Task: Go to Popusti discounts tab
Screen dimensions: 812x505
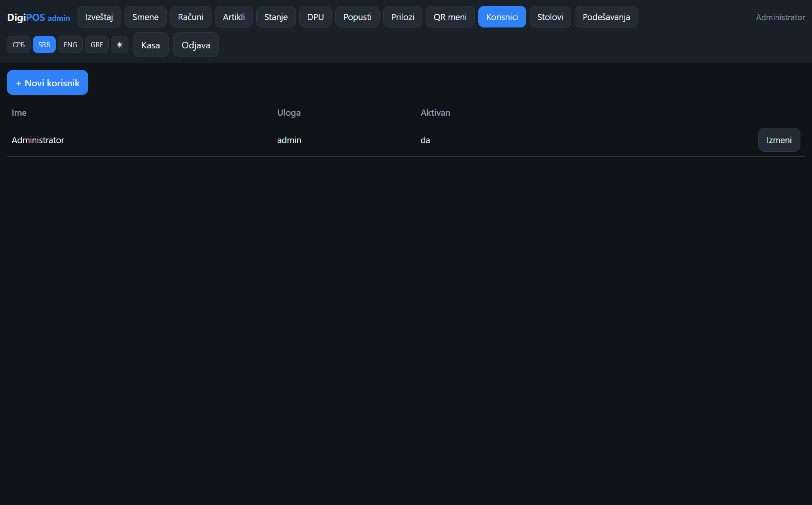Action: [x=357, y=17]
